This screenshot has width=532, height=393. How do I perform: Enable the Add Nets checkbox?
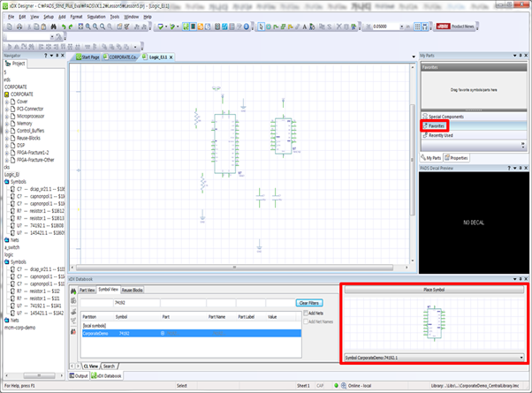pos(306,313)
